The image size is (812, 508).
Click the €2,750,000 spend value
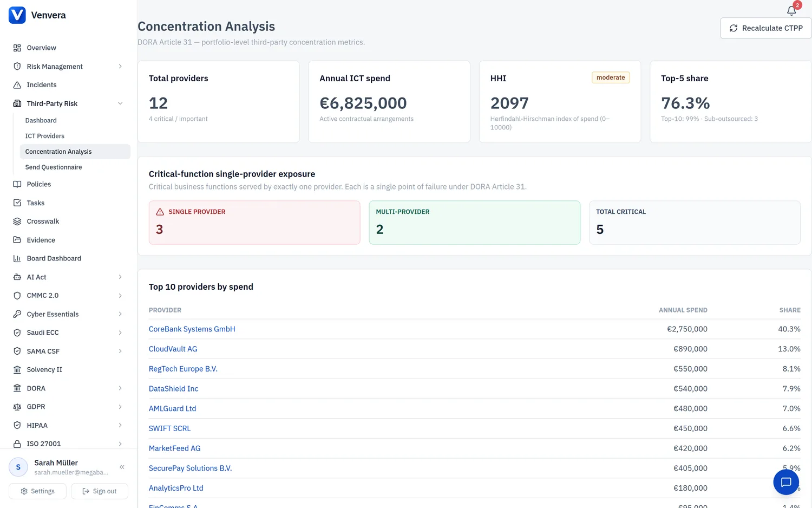click(687, 329)
